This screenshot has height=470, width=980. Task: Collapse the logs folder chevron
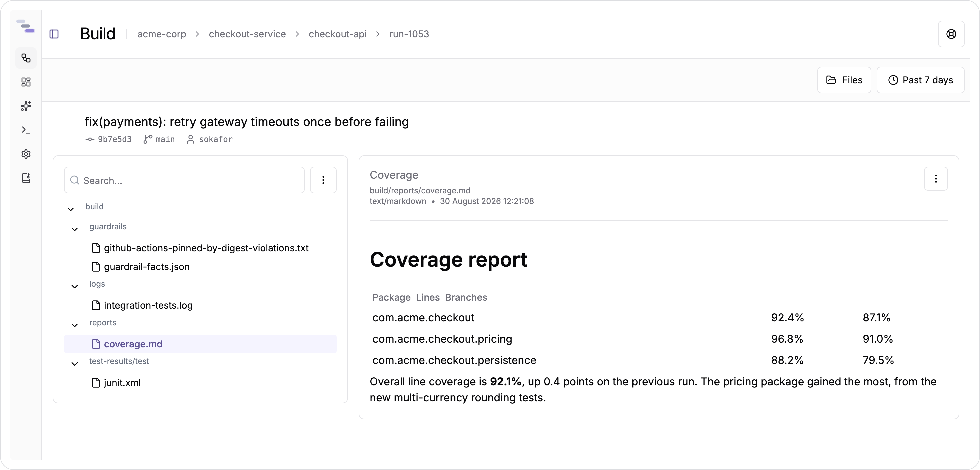tap(75, 287)
